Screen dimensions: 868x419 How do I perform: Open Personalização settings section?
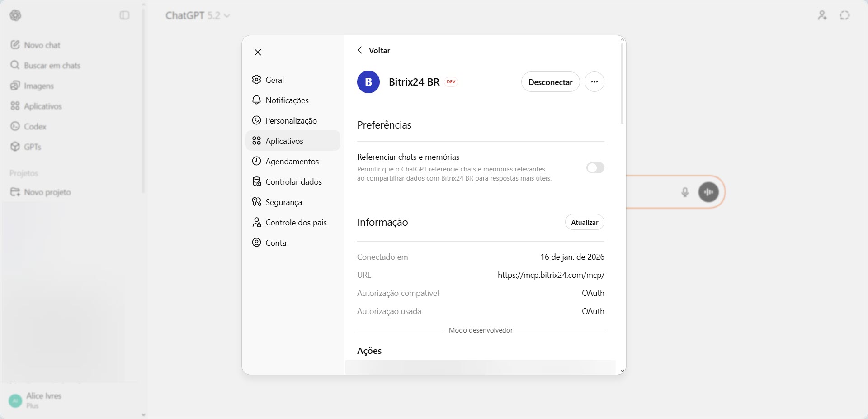point(291,120)
